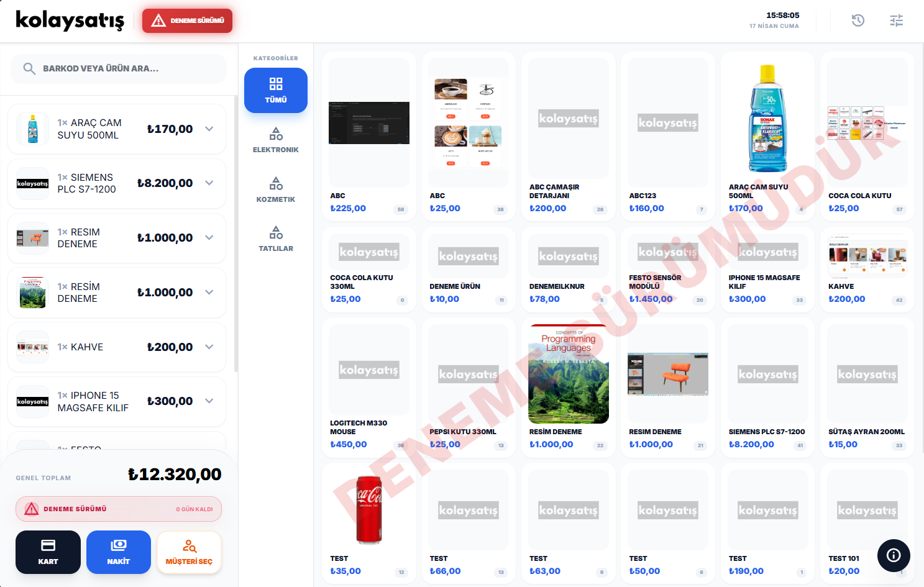Add TEST ₺35,00 Coca-Cola can product

coord(369,524)
